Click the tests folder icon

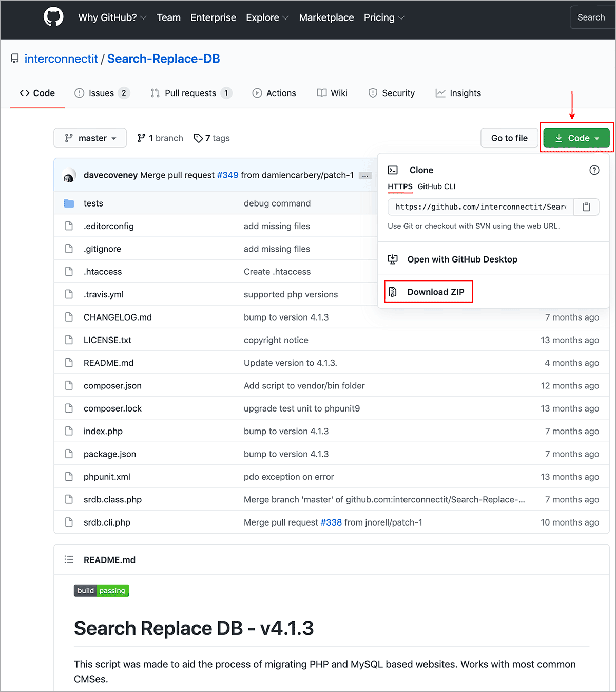69,203
